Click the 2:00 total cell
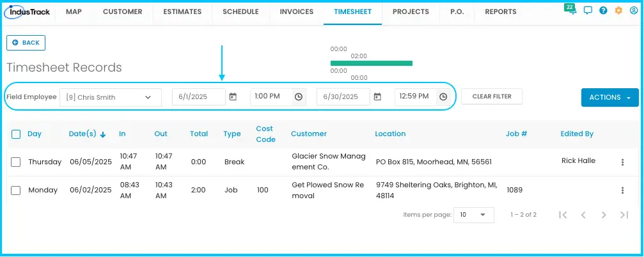This screenshot has height=257, width=644. pyautogui.click(x=198, y=191)
